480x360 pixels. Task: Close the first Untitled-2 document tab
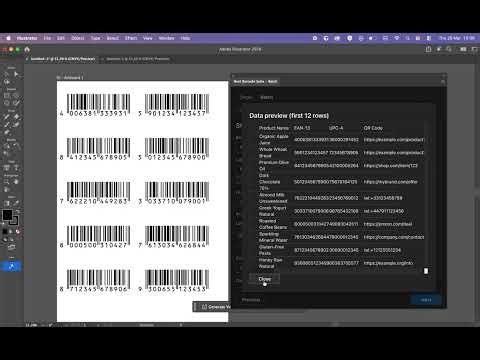(x=27, y=59)
